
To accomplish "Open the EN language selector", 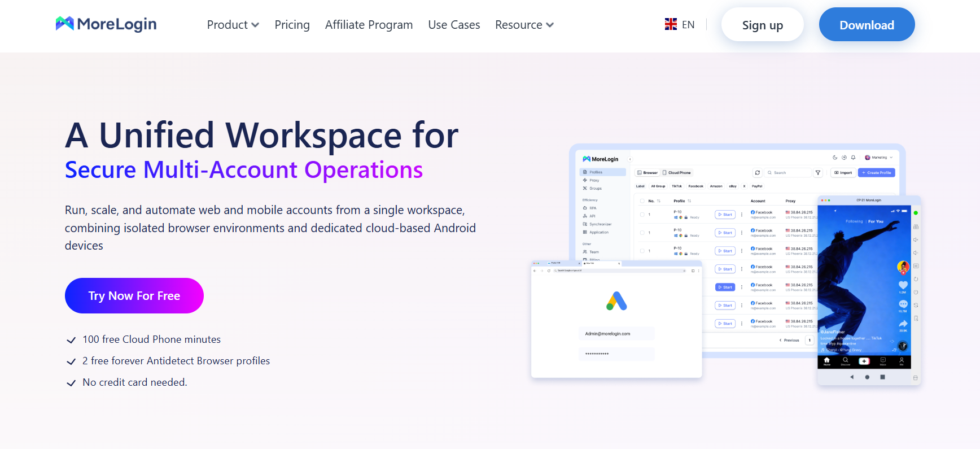I will [x=680, y=24].
